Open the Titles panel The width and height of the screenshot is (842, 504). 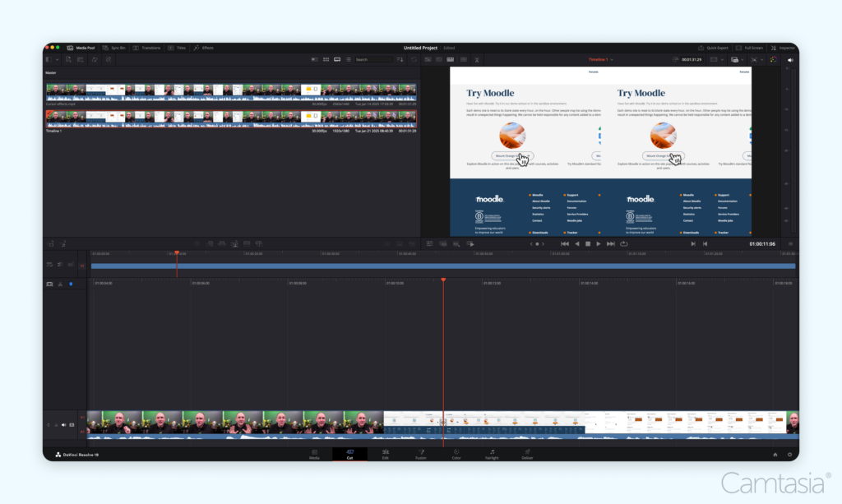tap(177, 48)
